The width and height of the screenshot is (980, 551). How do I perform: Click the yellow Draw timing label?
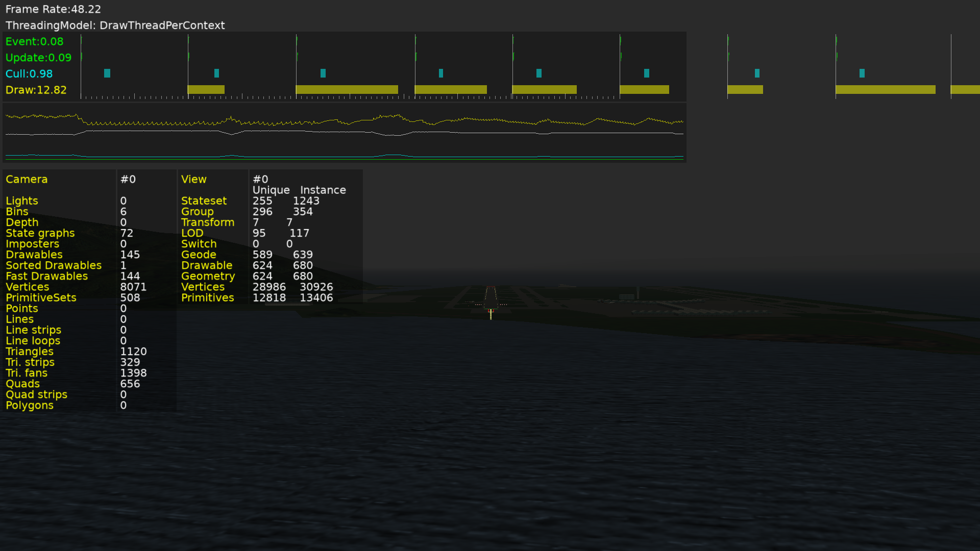pos(36,90)
